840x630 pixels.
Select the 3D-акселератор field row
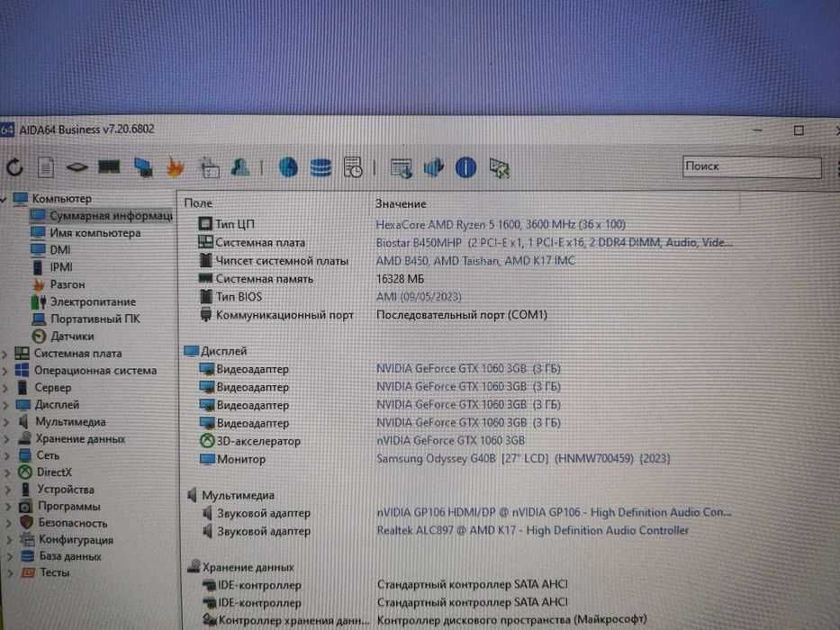tap(250, 441)
